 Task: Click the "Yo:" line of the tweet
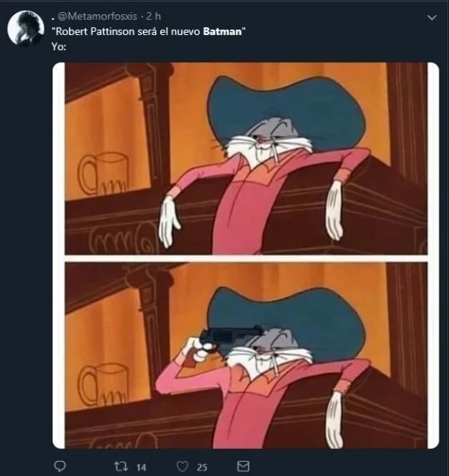58,47
